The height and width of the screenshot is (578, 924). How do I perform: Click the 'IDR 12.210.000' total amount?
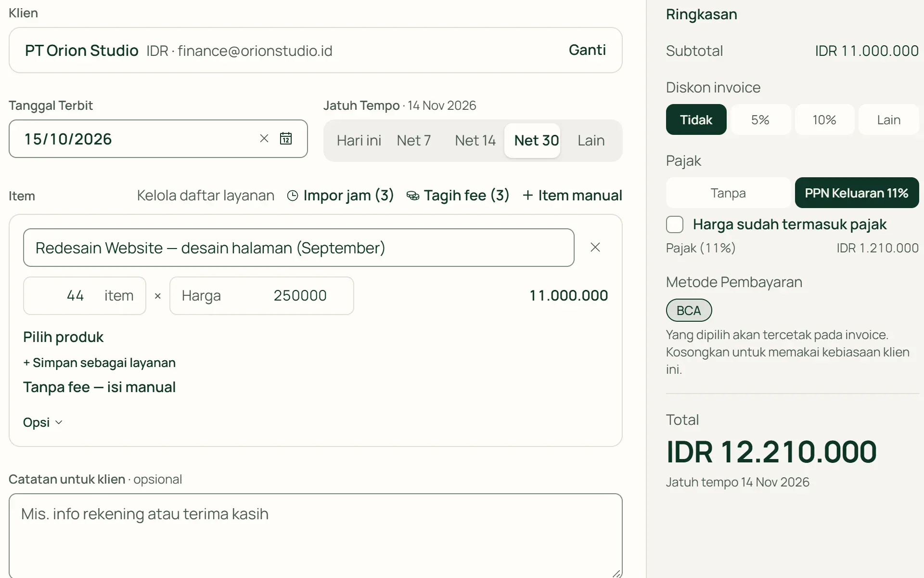click(771, 452)
